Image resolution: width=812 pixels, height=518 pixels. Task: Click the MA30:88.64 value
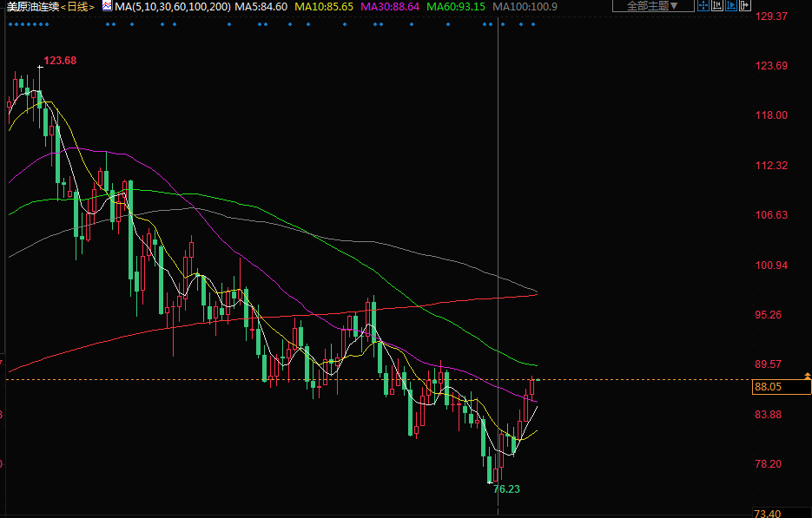coord(390,7)
